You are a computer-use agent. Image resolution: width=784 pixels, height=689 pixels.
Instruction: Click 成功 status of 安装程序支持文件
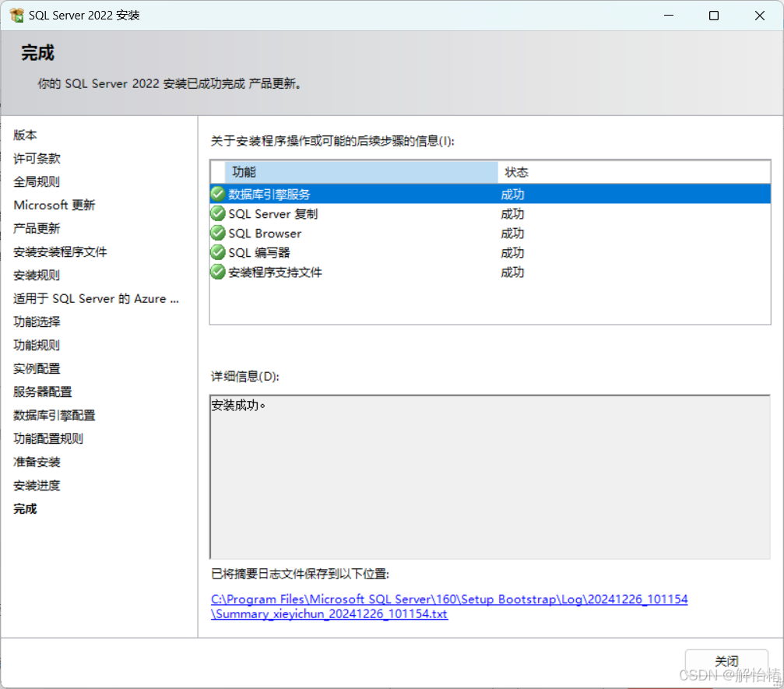(512, 272)
